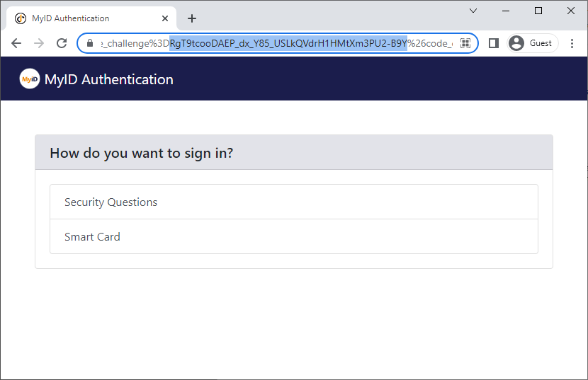Viewport: 588px width, 380px height.
Task: Toggle the browser side panel icon
Action: [x=494, y=43]
